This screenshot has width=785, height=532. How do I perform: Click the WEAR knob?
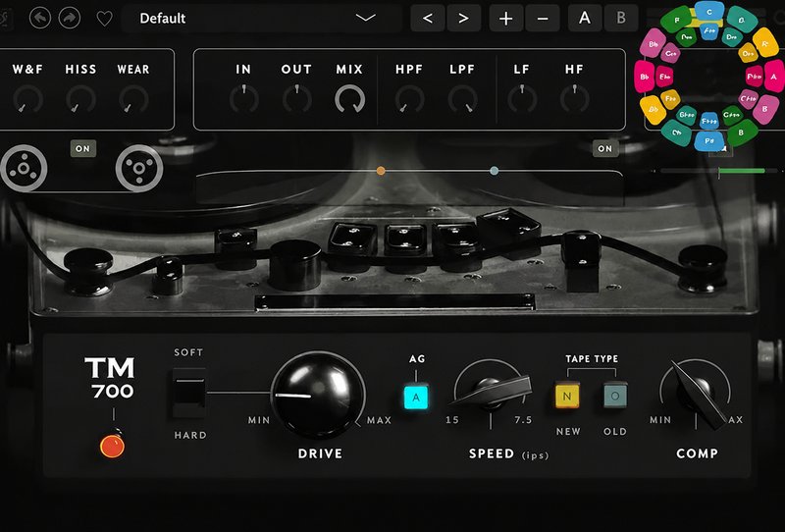133,99
